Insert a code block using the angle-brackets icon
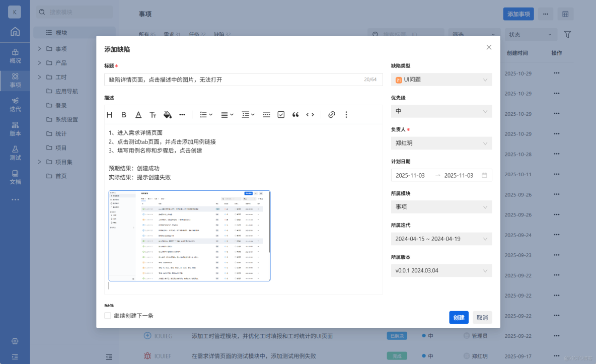 [x=311, y=114]
